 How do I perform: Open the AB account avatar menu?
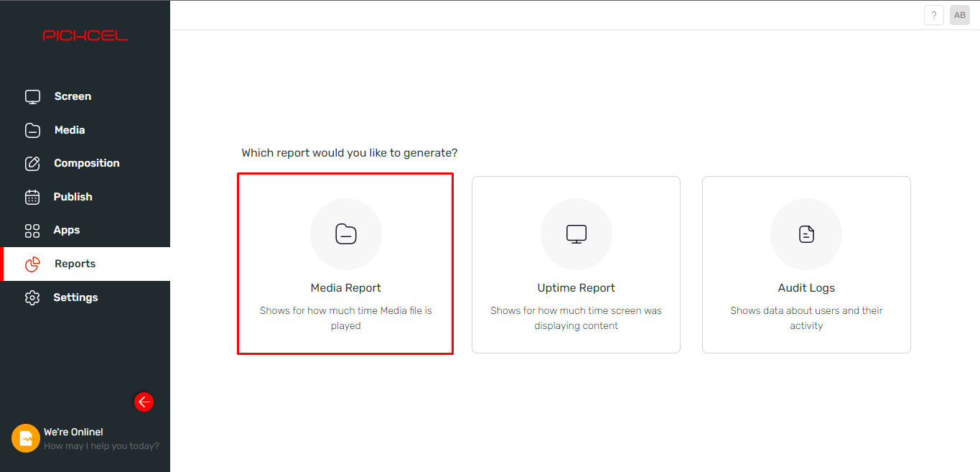[x=959, y=14]
